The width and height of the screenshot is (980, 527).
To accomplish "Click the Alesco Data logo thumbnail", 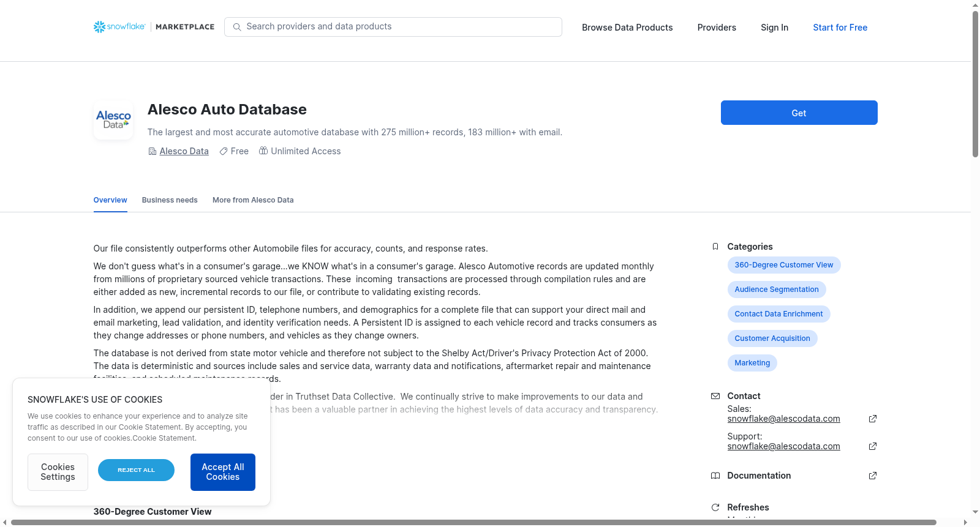I will coord(113,120).
